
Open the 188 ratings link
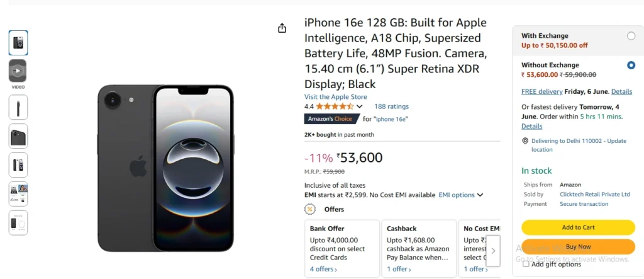coord(391,106)
